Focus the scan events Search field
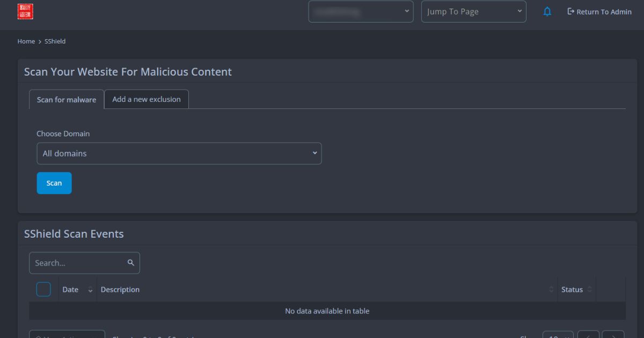The image size is (644, 338). pyautogui.click(x=78, y=263)
